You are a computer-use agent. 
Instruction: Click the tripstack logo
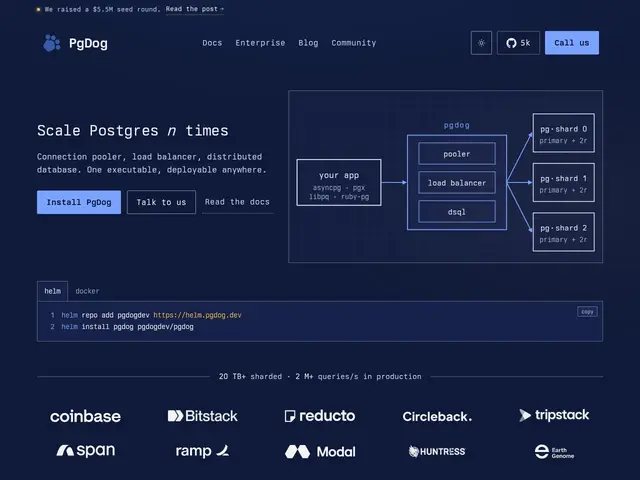[x=554, y=415]
